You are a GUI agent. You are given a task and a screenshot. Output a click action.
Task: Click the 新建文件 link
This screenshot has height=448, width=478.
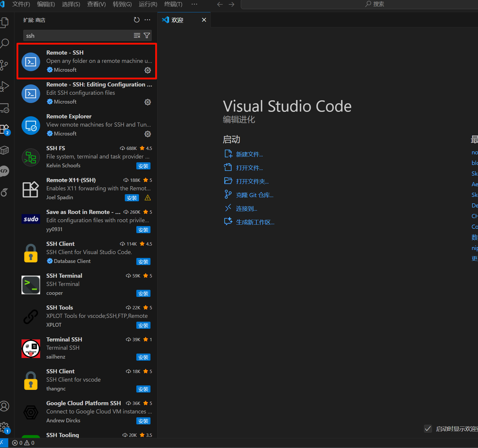point(249,154)
